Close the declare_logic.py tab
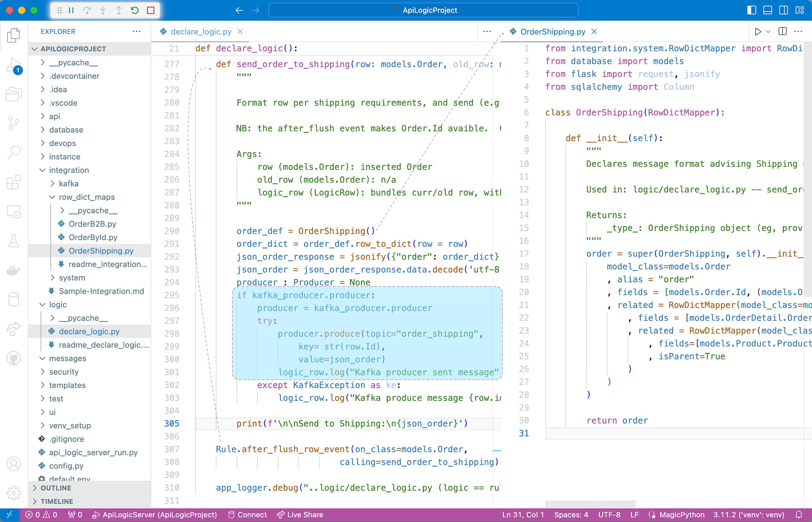This screenshot has width=812, height=522. coord(240,32)
